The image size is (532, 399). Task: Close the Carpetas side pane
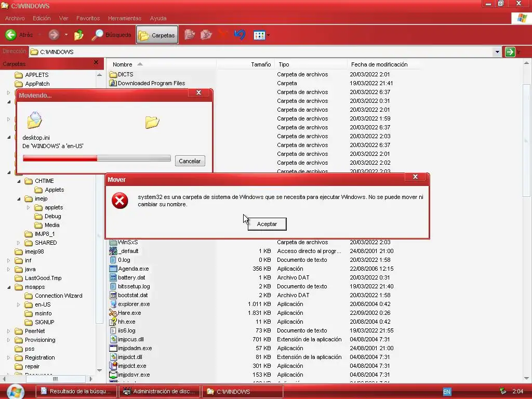(96, 62)
